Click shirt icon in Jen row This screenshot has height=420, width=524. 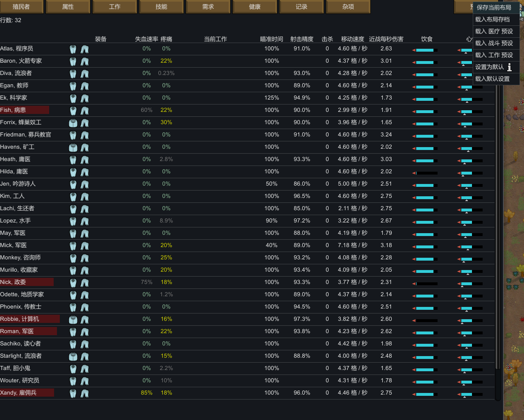click(x=73, y=184)
